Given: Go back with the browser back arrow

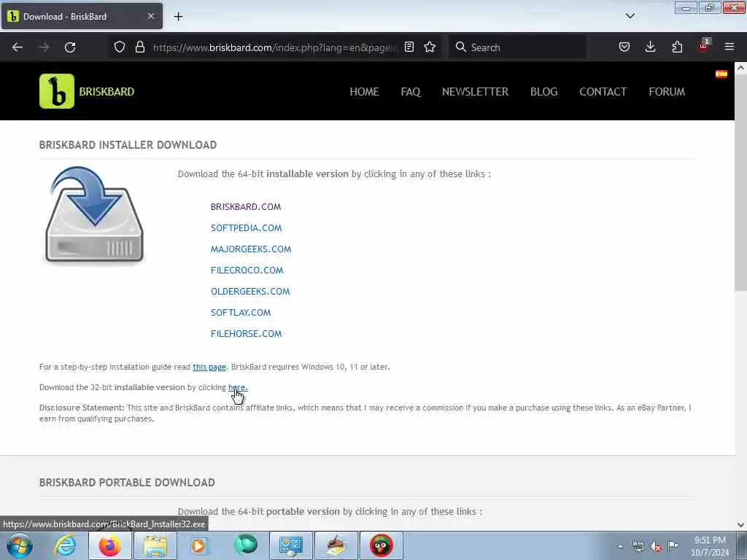Looking at the screenshot, I should click(x=18, y=47).
